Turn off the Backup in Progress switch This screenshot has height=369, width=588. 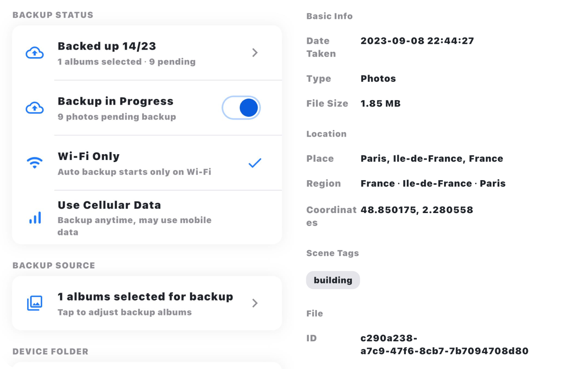[241, 108]
